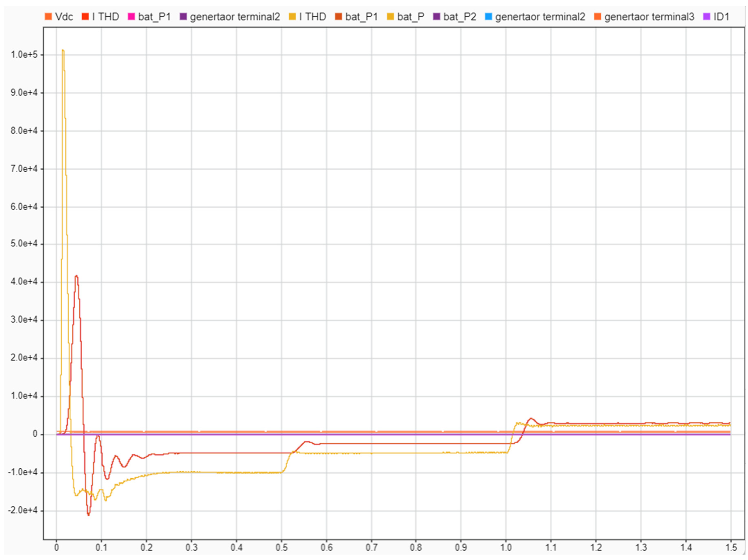Click the blue genertaor terminal2 legend swatch
This screenshot has width=748, height=560.
point(488,17)
